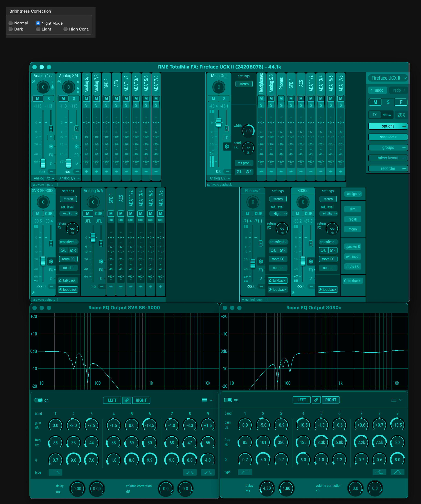This screenshot has width=421, height=504.
Task: Expand the snapshots panel
Action: coord(388,137)
